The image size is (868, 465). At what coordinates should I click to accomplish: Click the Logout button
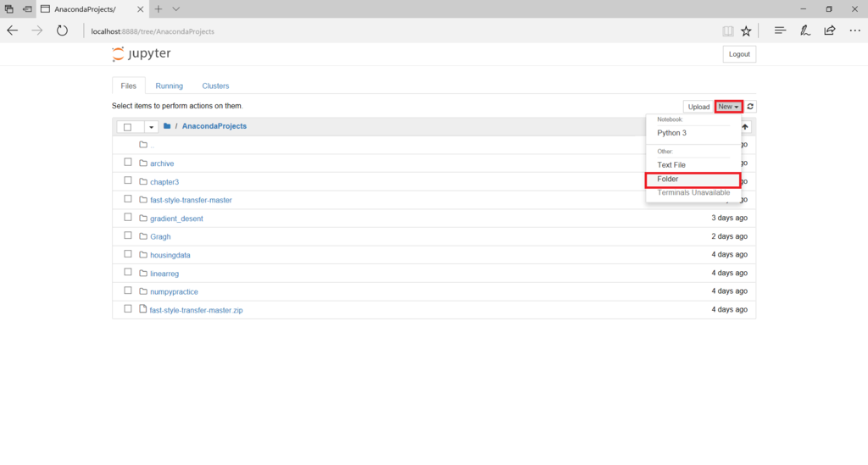tap(739, 54)
